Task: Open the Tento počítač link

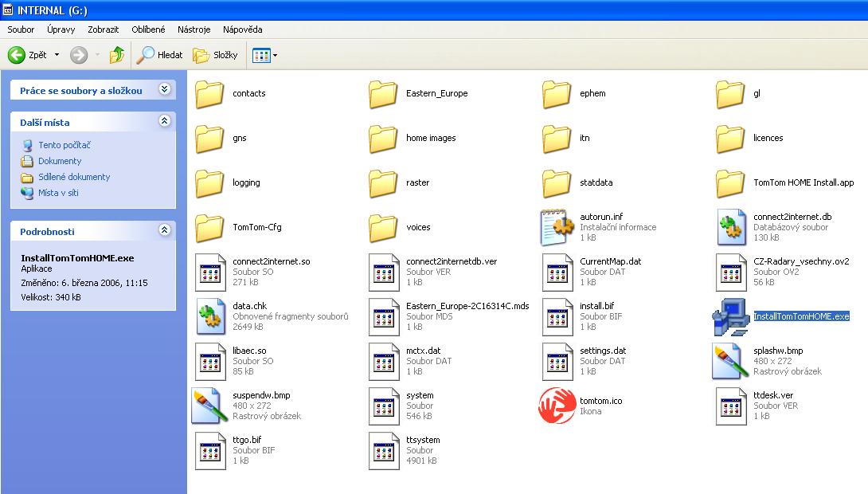Action: click(x=64, y=145)
